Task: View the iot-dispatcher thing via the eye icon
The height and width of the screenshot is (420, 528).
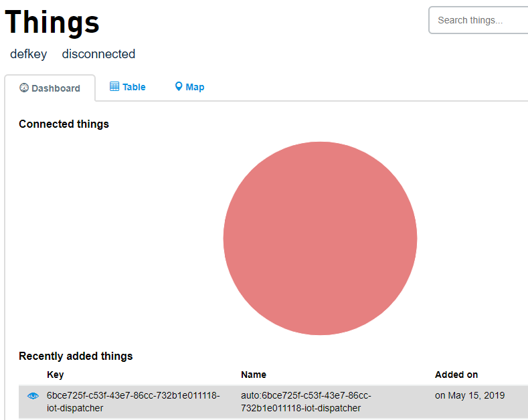Action: (x=33, y=396)
